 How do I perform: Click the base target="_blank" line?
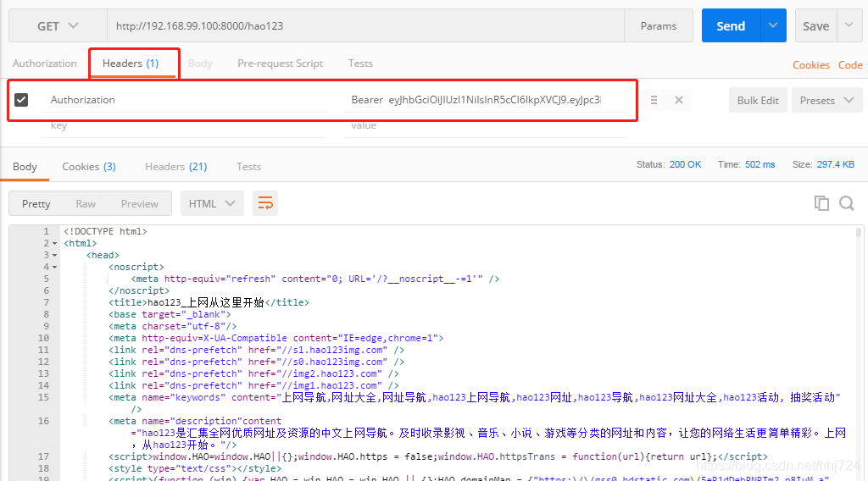pos(170,314)
